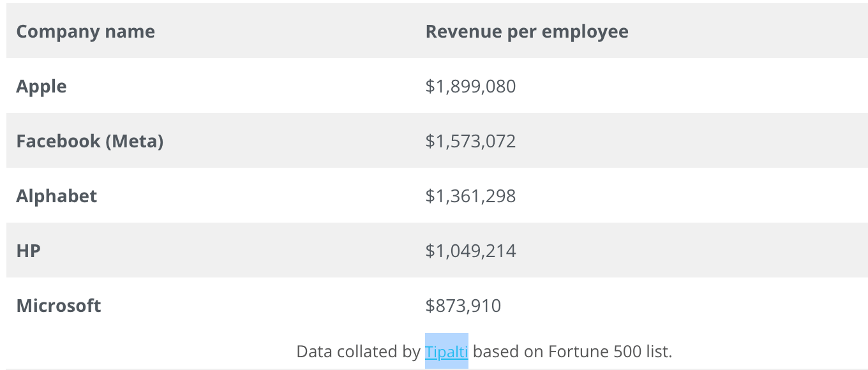Click the $1,049,214 revenue value

pyautogui.click(x=471, y=251)
